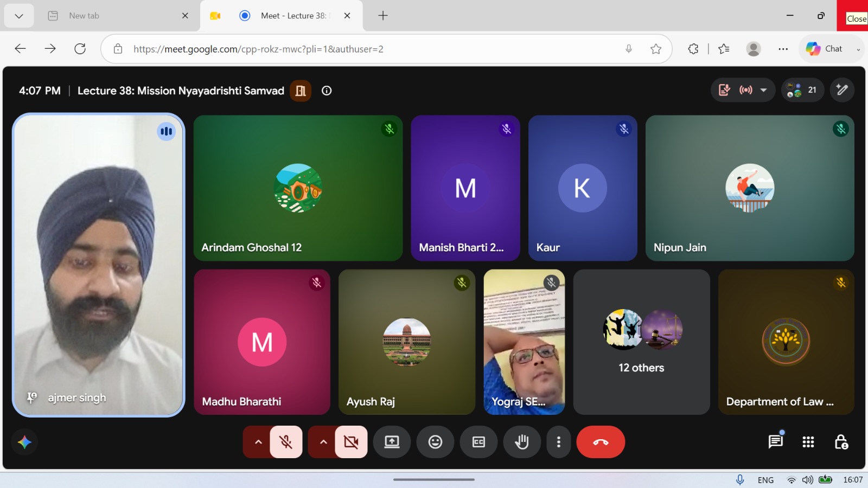The width and height of the screenshot is (868, 488).
Task: Click the 12 others participant tile
Action: click(x=641, y=342)
